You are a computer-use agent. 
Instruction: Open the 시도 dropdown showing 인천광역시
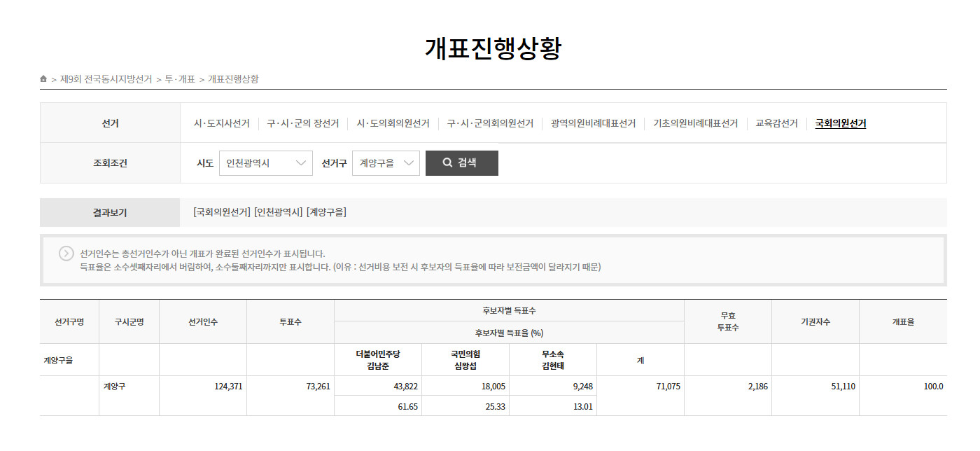pyautogui.click(x=265, y=162)
